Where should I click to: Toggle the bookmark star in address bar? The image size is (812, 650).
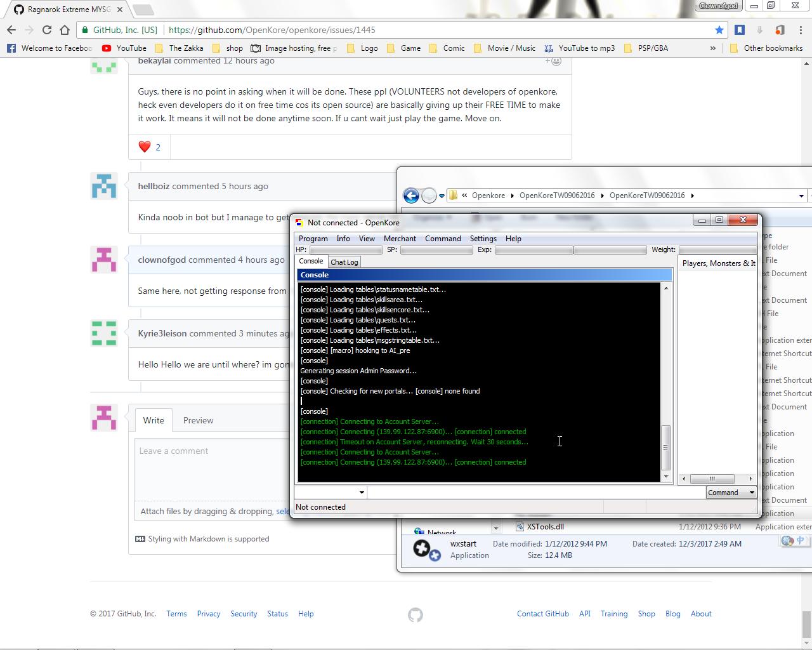[719, 30]
